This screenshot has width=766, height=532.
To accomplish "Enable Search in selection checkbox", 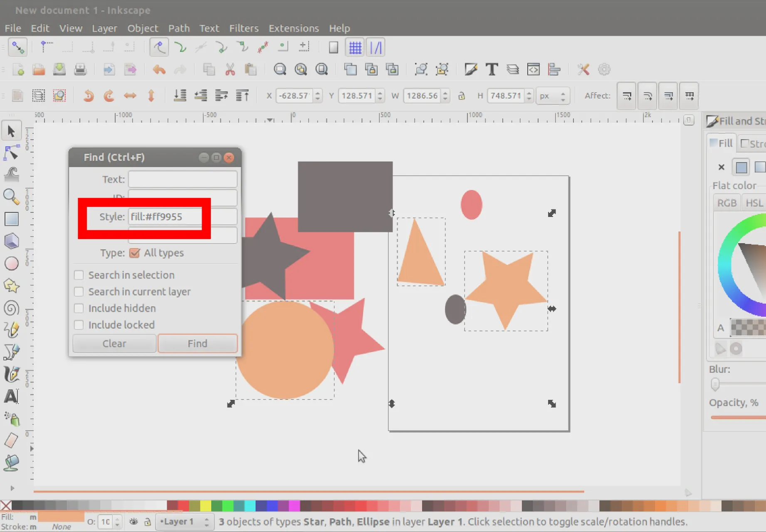I will tap(79, 275).
